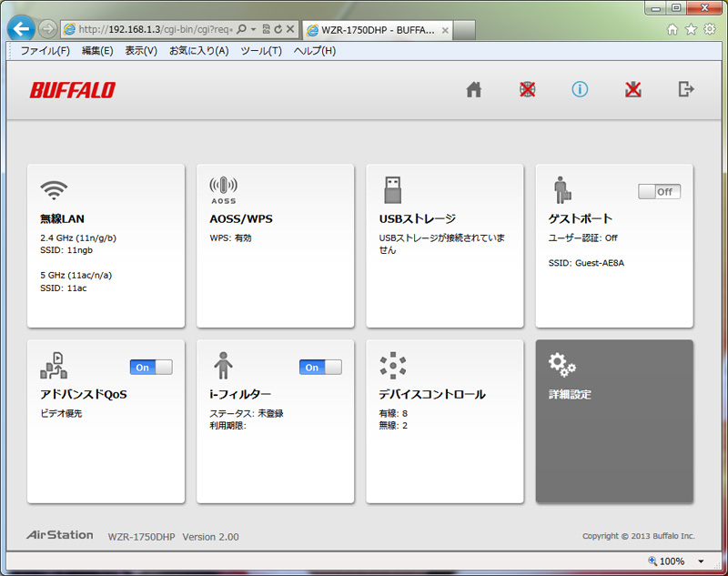Open the ツール(T) menu

[x=261, y=51]
